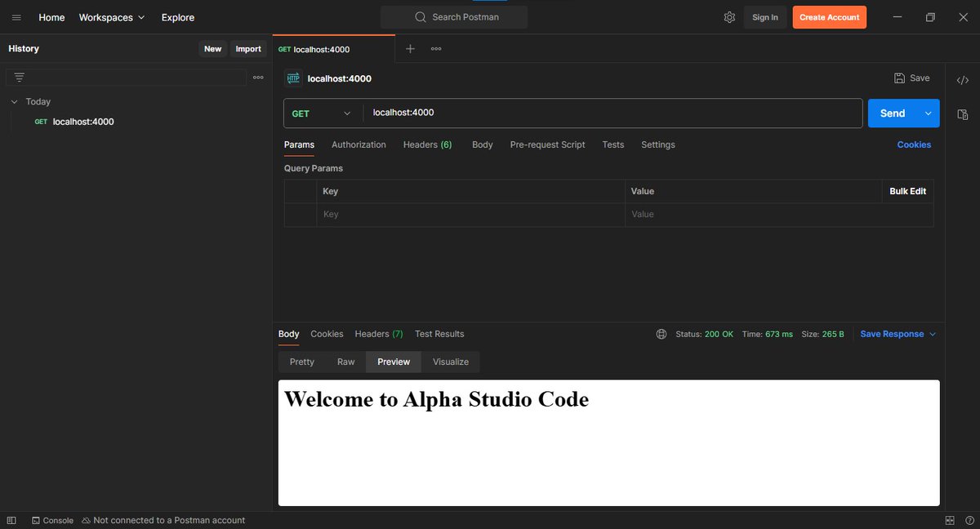This screenshot has width=980, height=529.
Task: Switch to the Authorization tab
Action: pos(359,144)
